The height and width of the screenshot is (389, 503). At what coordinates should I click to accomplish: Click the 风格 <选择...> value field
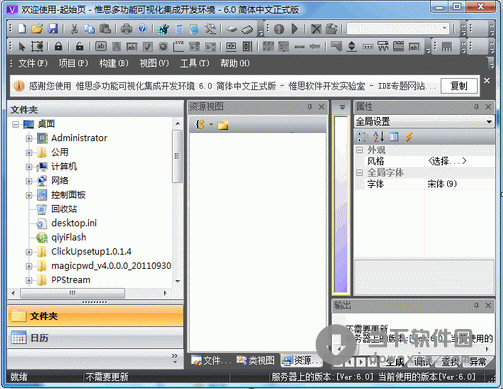click(460, 161)
